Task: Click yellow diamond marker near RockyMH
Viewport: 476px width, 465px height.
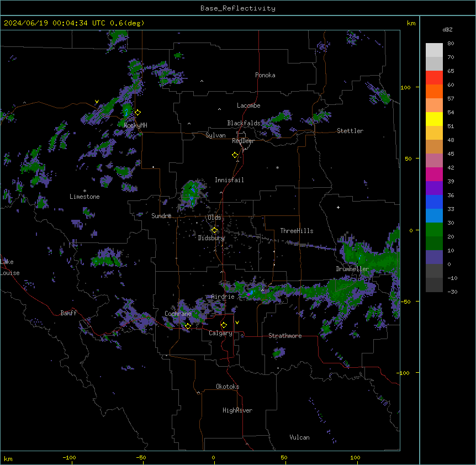Action: coord(137,112)
